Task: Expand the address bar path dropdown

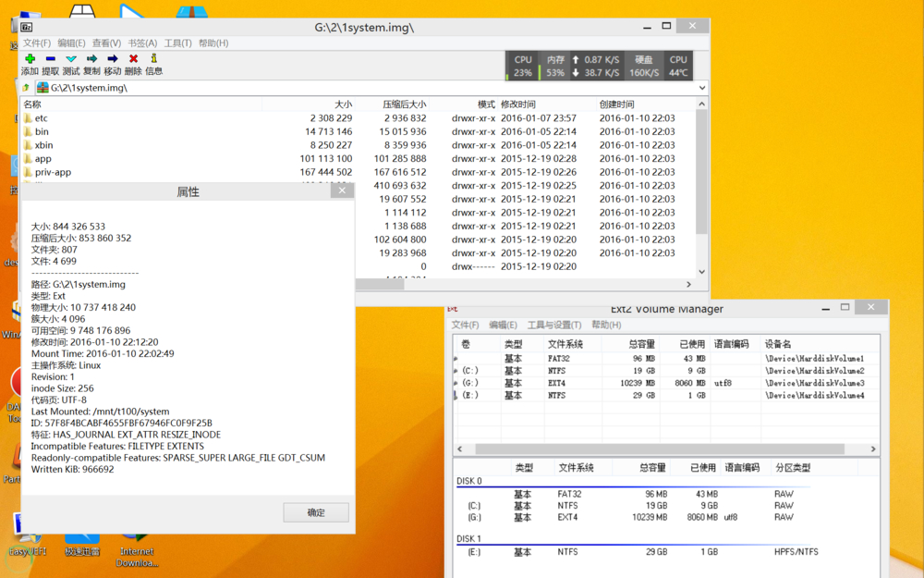Action: click(701, 88)
